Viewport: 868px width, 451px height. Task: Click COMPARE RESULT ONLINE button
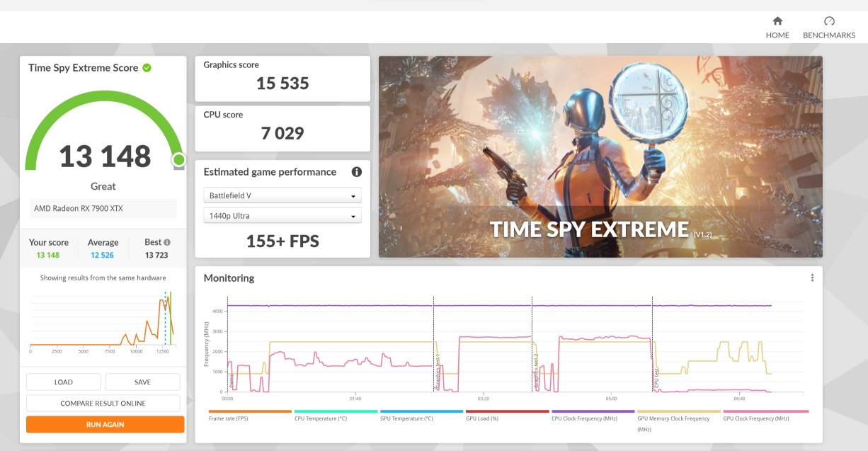pyautogui.click(x=103, y=404)
